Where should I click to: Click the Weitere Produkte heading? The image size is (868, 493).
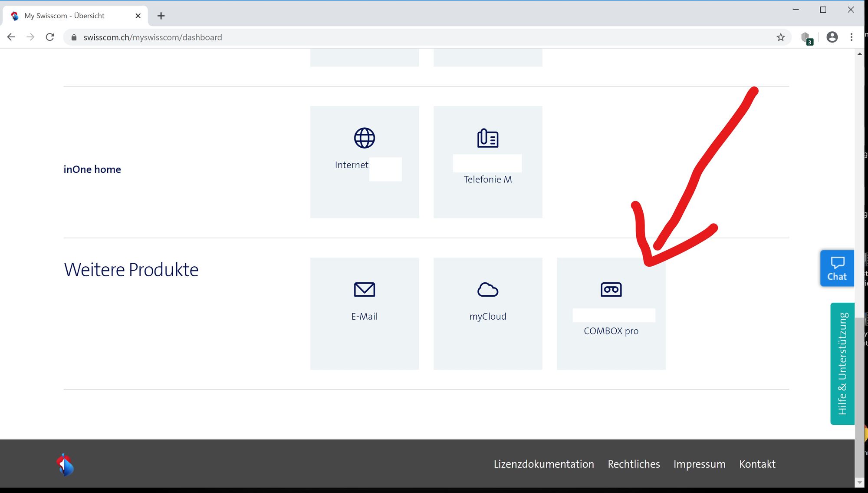pyautogui.click(x=131, y=270)
